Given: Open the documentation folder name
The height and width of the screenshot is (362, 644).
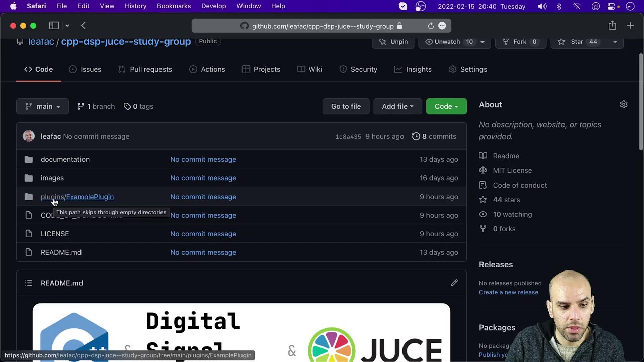Looking at the screenshot, I should pyautogui.click(x=65, y=159).
